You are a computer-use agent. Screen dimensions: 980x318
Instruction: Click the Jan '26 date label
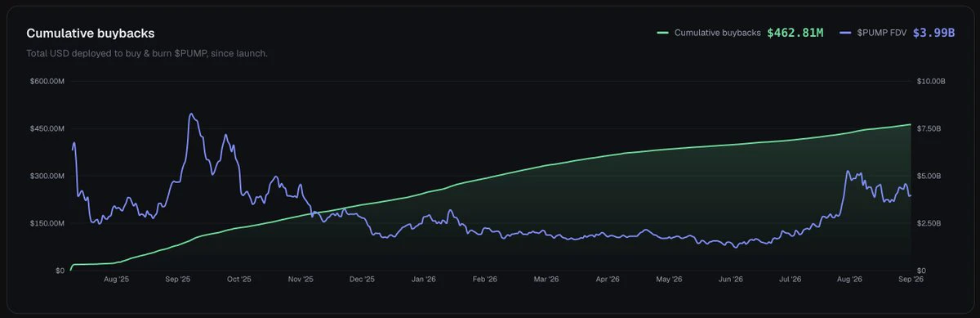pos(423,280)
